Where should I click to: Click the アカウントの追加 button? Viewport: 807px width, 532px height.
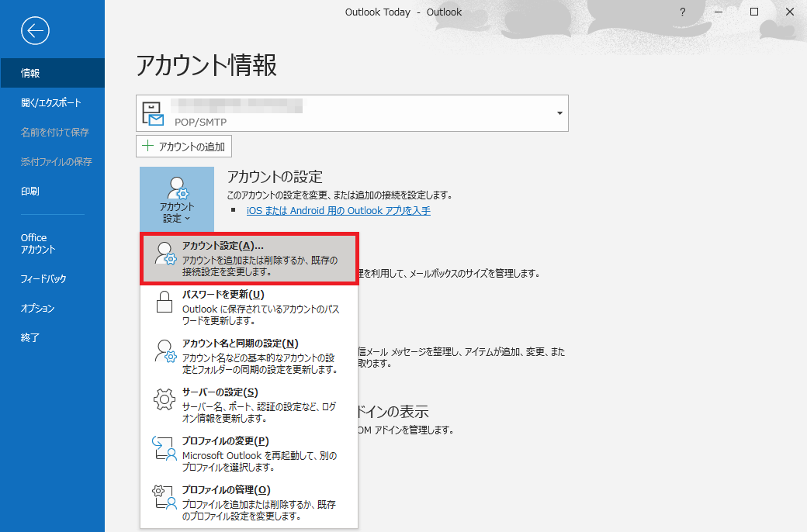click(x=184, y=146)
